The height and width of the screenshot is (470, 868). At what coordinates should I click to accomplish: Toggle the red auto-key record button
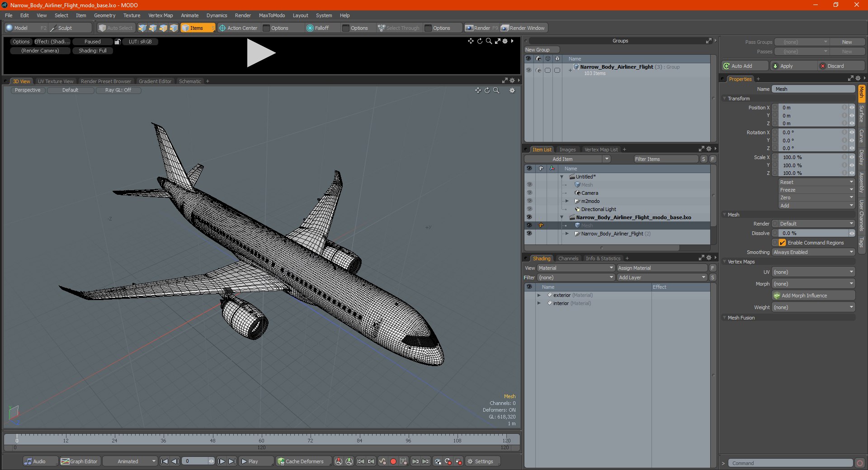point(393,461)
